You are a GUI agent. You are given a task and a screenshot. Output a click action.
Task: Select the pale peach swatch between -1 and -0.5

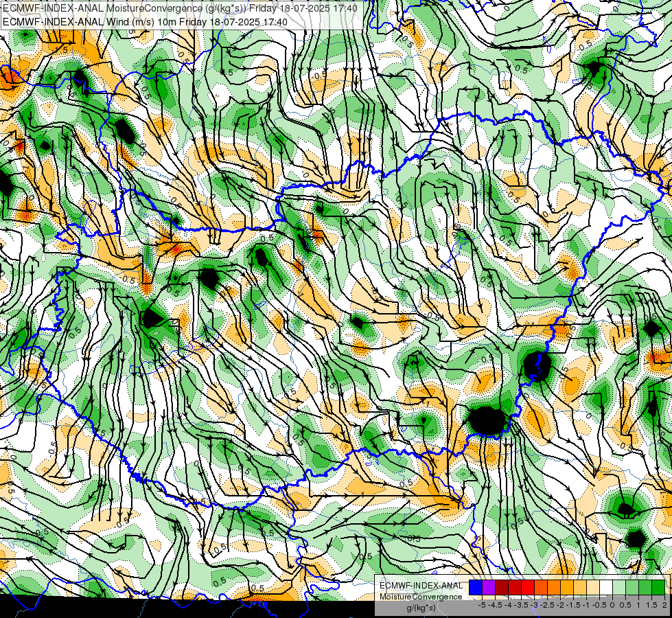coord(593,588)
